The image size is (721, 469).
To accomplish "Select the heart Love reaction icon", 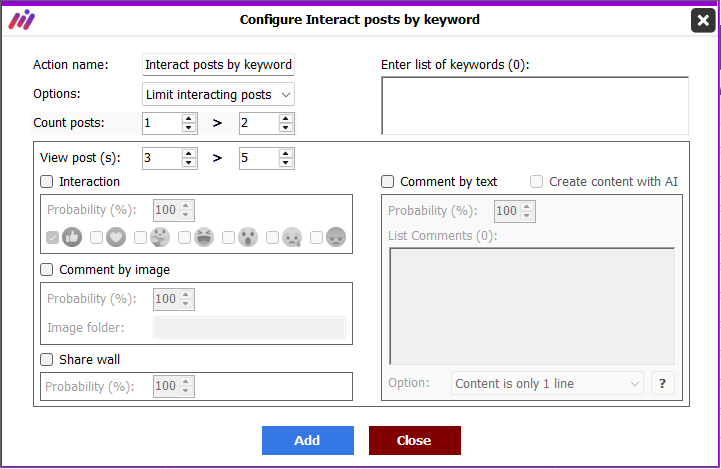I will pyautogui.click(x=116, y=237).
